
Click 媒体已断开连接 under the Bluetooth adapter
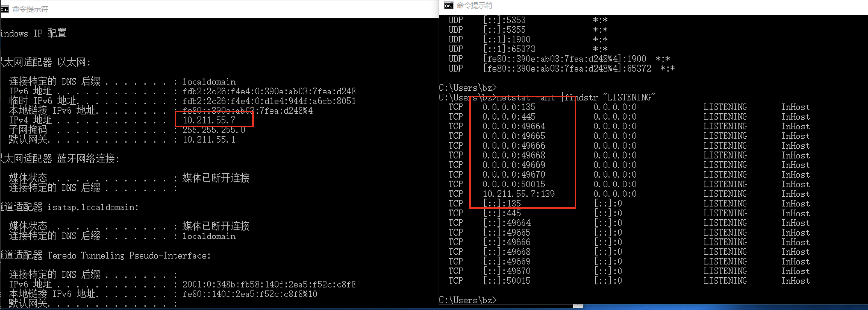[216, 178]
